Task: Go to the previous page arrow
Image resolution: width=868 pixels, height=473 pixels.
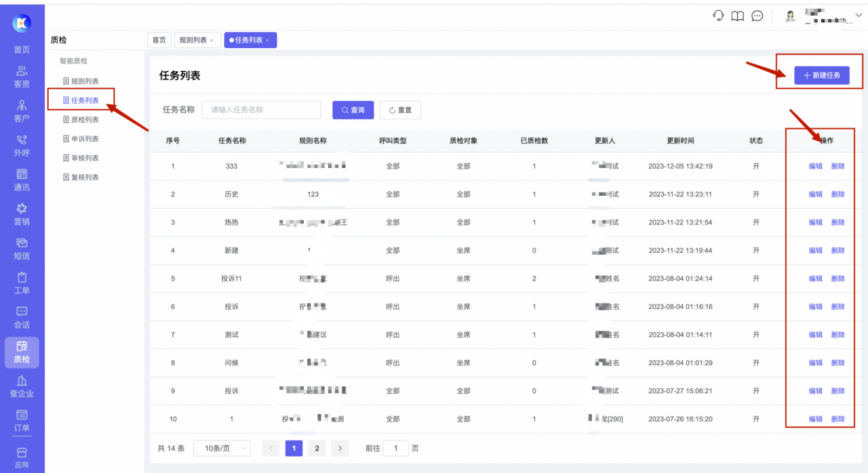Action: (x=271, y=448)
